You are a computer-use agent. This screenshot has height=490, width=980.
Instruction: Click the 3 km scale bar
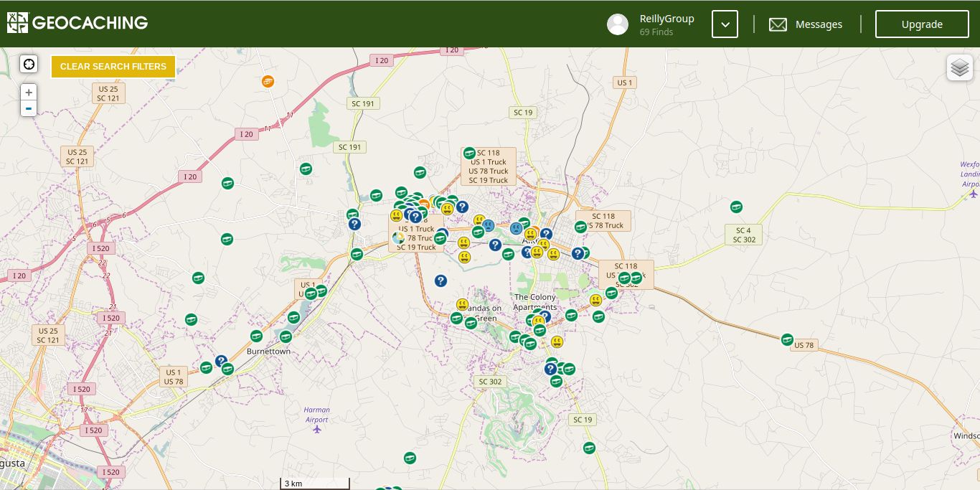pyautogui.click(x=314, y=484)
